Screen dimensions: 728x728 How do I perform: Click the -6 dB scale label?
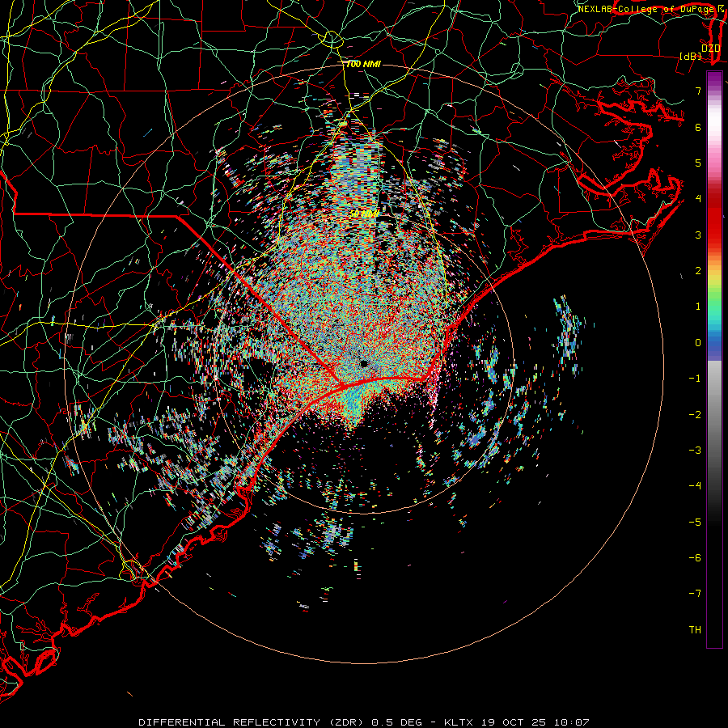tap(695, 558)
